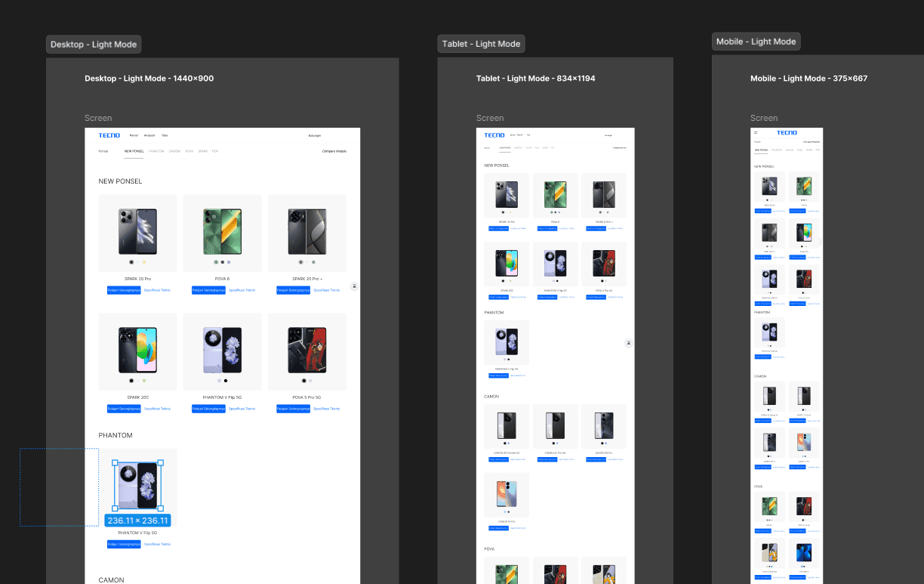Click the 'Screen' label above the Desktop frame
Image resolution: width=924 pixels, height=584 pixels.
(x=98, y=118)
